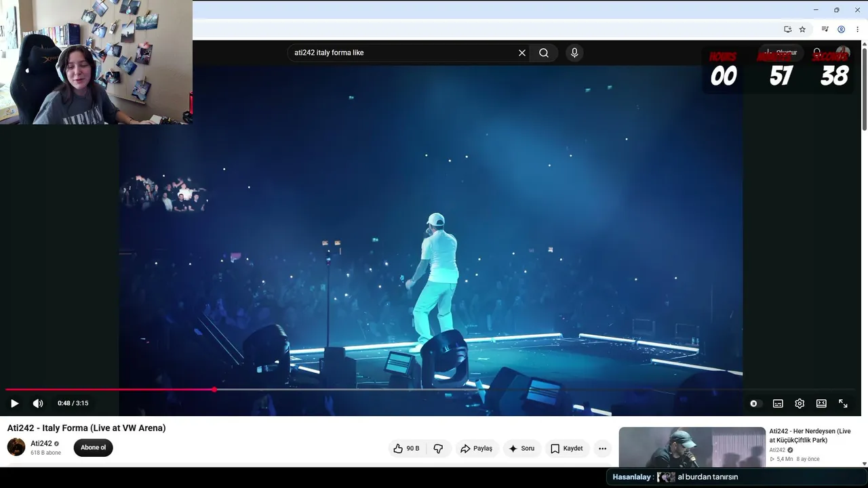
Task: Minimize the Chrome browser window
Action: tap(816, 10)
